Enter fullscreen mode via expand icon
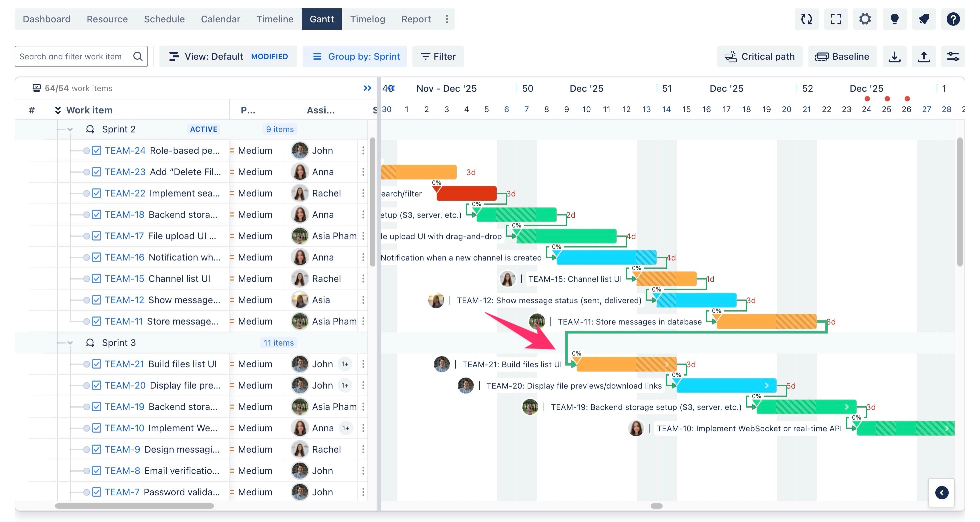Screen dimensions: 980x522 (x=835, y=19)
